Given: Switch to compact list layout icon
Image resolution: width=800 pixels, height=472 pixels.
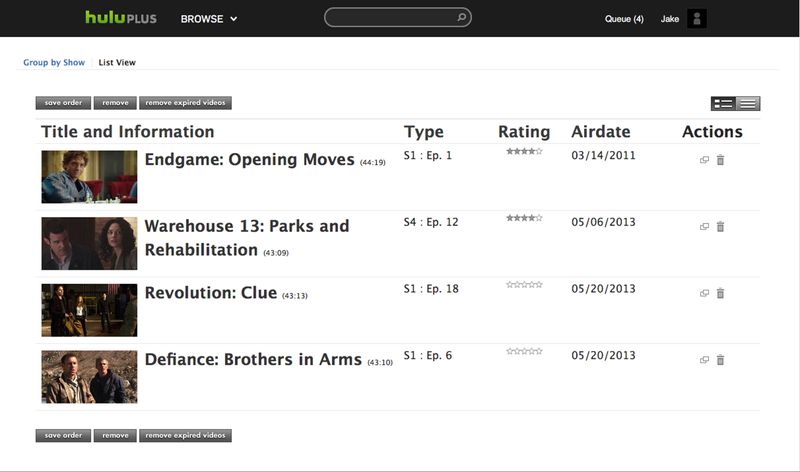Looking at the screenshot, I should [x=748, y=104].
